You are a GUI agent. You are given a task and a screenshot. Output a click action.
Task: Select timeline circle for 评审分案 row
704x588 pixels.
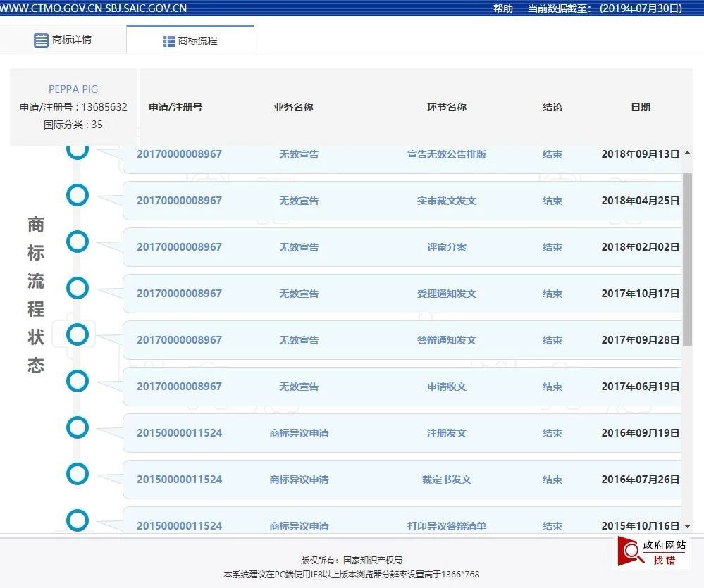point(78,242)
